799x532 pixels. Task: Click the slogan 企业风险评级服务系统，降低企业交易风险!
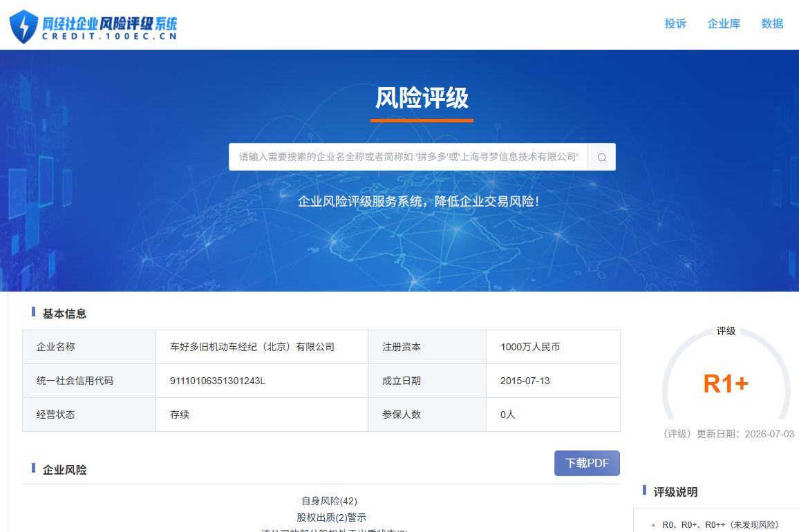point(418,201)
